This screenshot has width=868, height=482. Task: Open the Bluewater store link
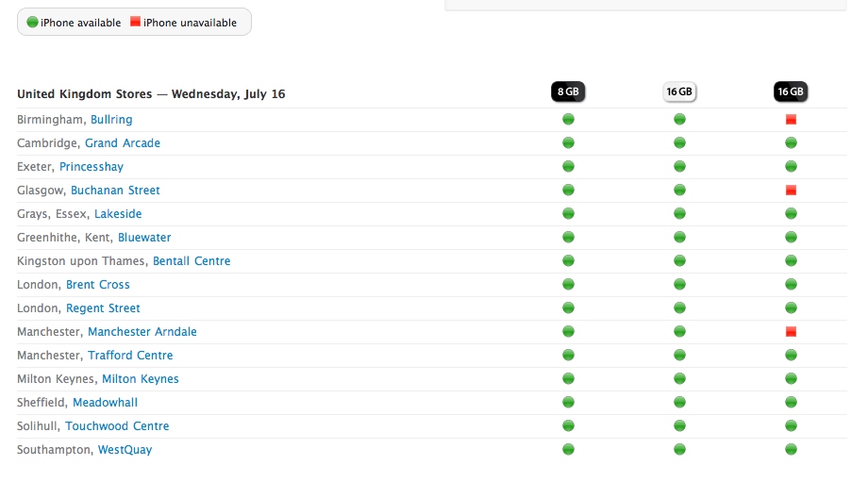[x=144, y=238]
